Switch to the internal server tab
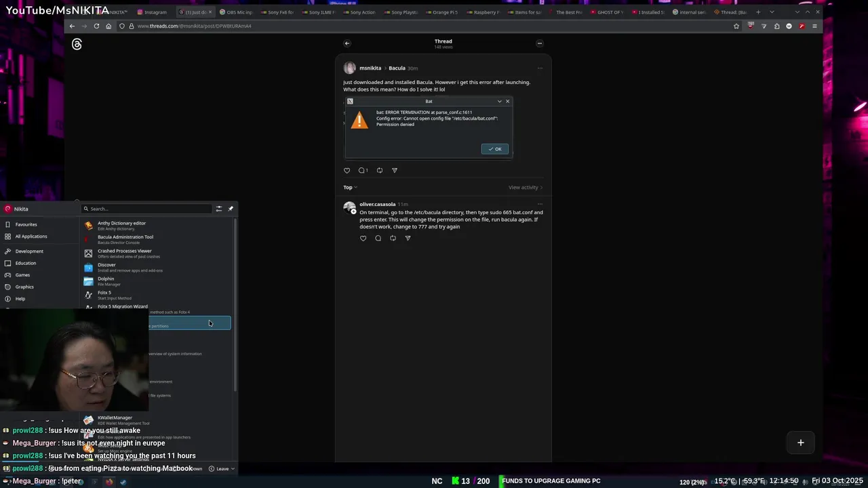 (690, 12)
